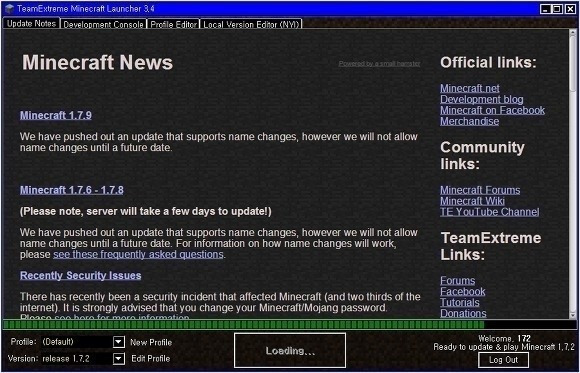Screen dimensions: 580x373
Task: Open the Minecraft 1.7.6 - 1.7.8 headline link
Action: pos(72,190)
